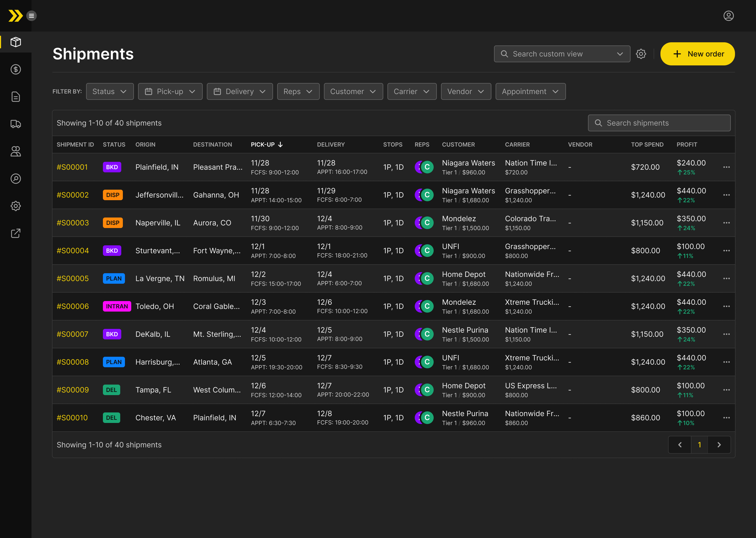The height and width of the screenshot is (538, 756).
Task: Open the external link sidebar icon
Action: pos(15,233)
